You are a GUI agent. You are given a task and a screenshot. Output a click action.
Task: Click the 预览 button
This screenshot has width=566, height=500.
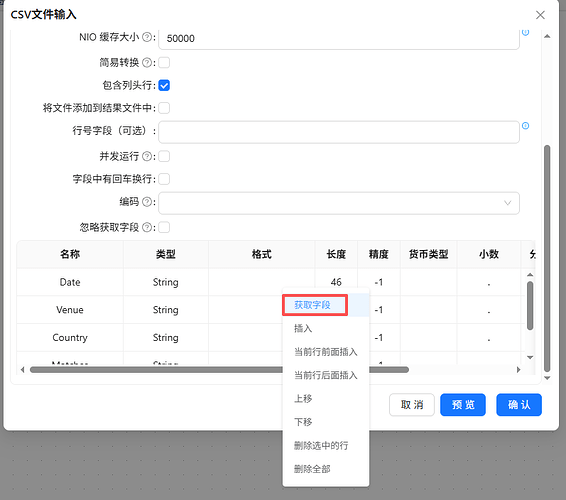463,405
